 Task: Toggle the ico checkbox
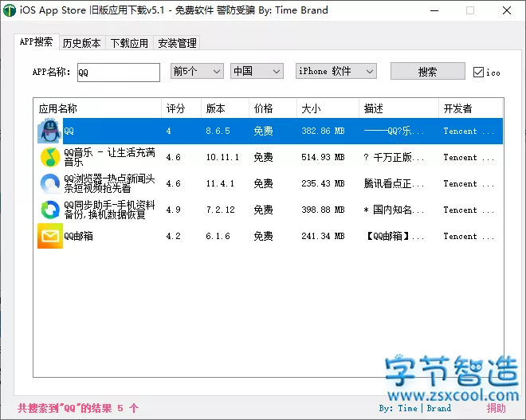click(x=478, y=72)
